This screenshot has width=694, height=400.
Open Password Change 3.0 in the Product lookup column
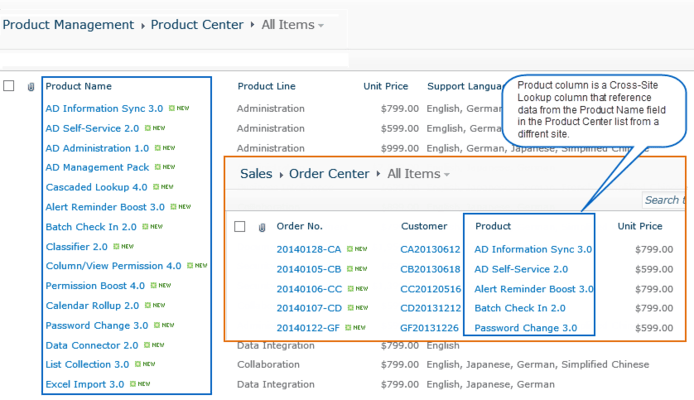(x=525, y=328)
